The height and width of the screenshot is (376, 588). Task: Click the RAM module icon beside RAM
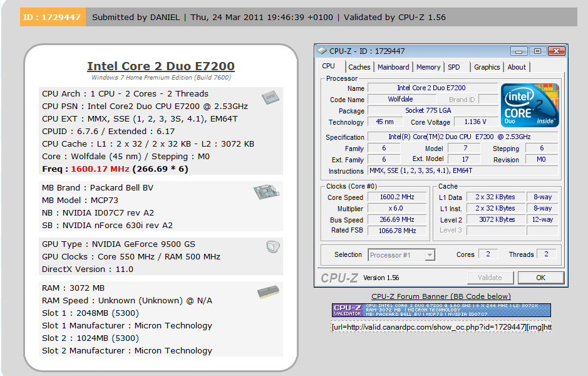coord(268,292)
